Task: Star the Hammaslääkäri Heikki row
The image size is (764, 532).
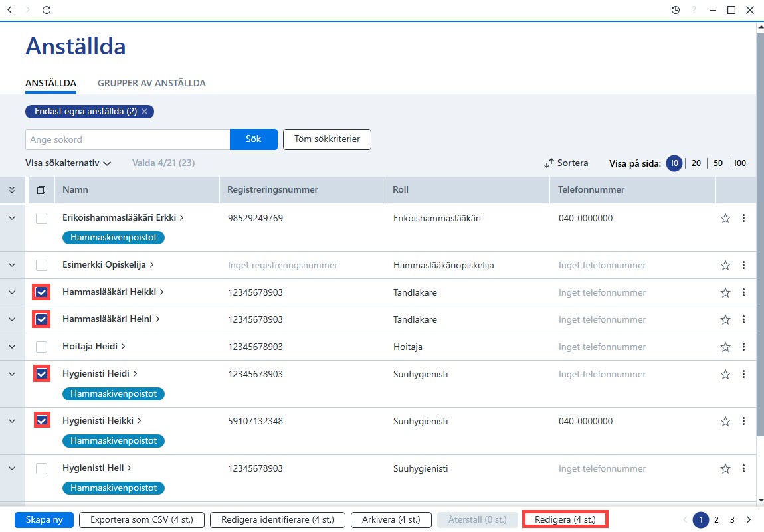Action: tap(725, 293)
